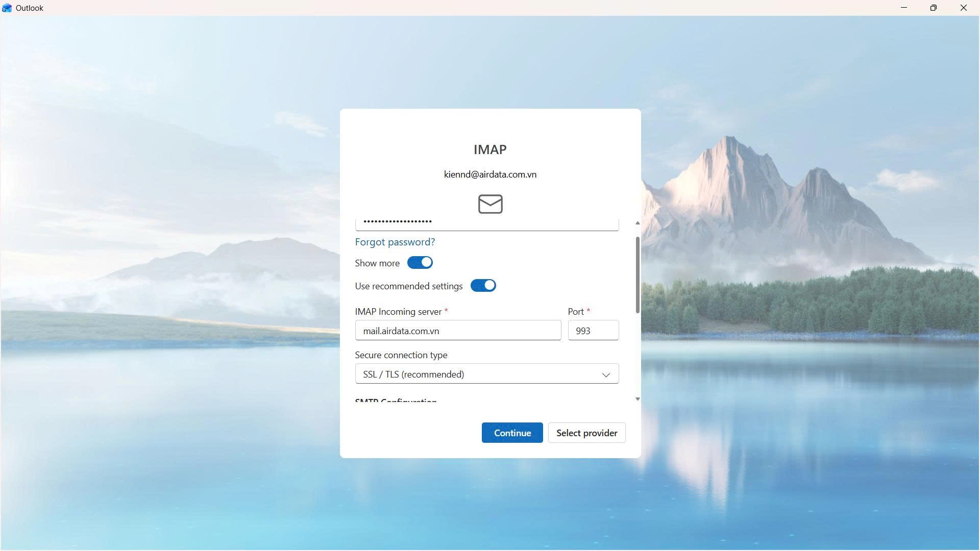Image resolution: width=980 pixels, height=551 pixels.
Task: Disable Use recommended settings switch
Action: tap(483, 286)
